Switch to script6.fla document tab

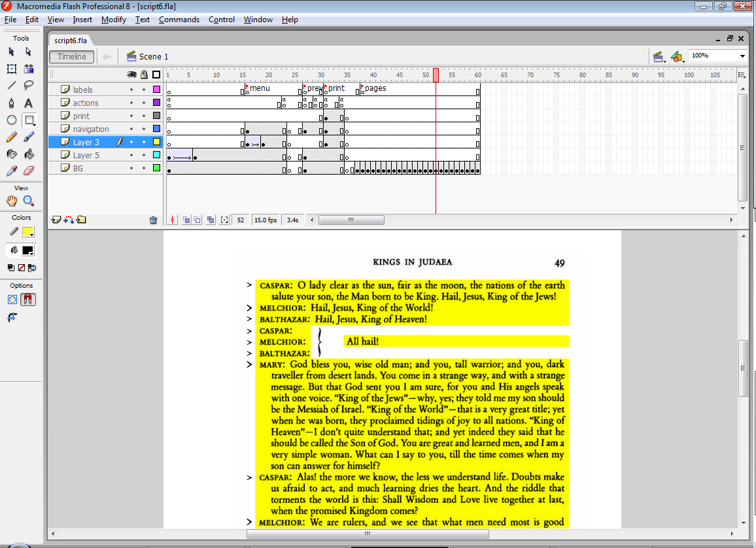pos(71,41)
